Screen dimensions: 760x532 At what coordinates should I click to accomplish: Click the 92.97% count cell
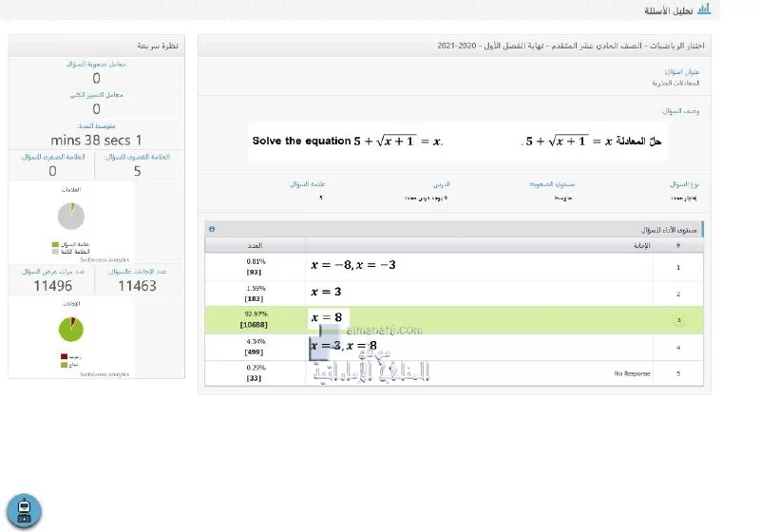pos(255,320)
